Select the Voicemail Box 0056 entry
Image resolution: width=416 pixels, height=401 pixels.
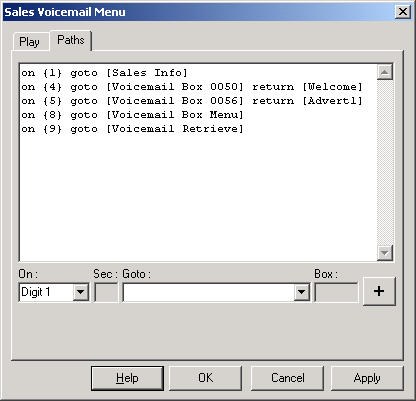tap(192, 101)
